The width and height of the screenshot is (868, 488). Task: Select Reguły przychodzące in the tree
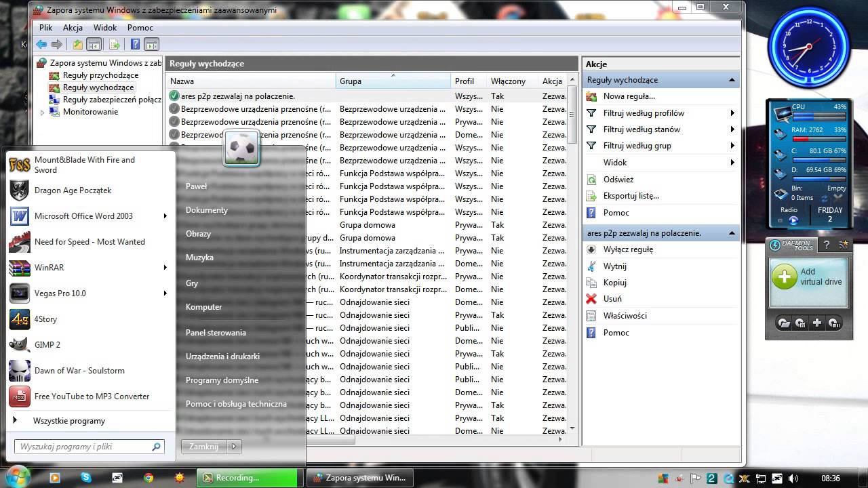coord(100,75)
